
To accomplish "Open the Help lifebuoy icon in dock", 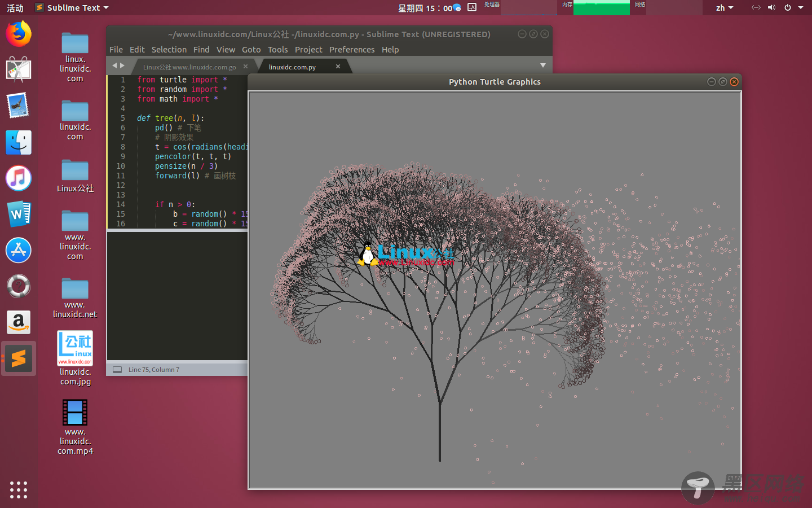I will (19, 286).
